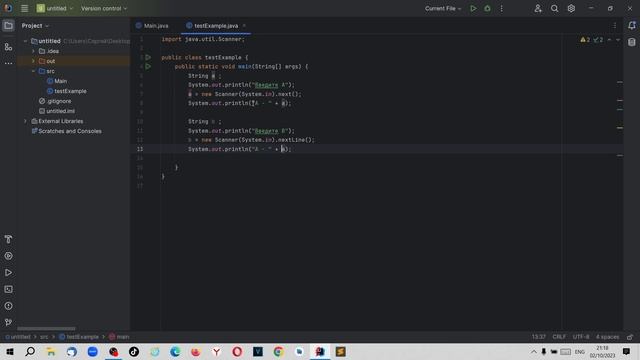
Task: Open the untitled project dropdown
Action: point(55,9)
